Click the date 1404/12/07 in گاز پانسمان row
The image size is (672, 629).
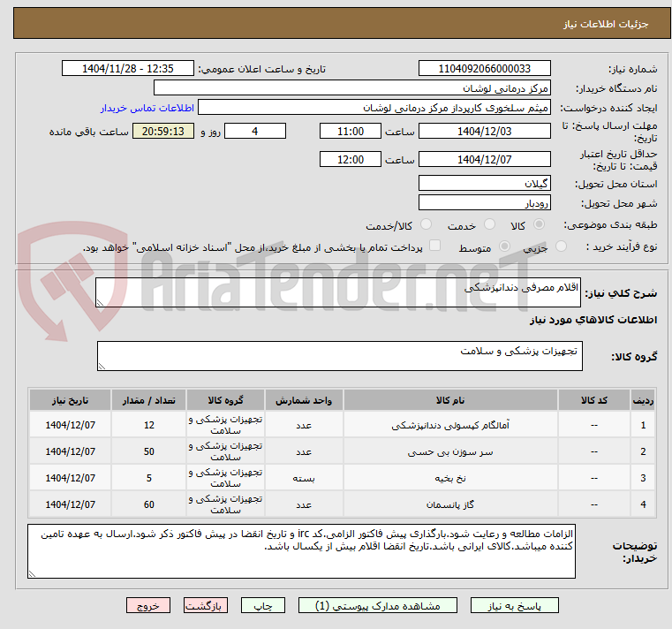[x=71, y=504]
